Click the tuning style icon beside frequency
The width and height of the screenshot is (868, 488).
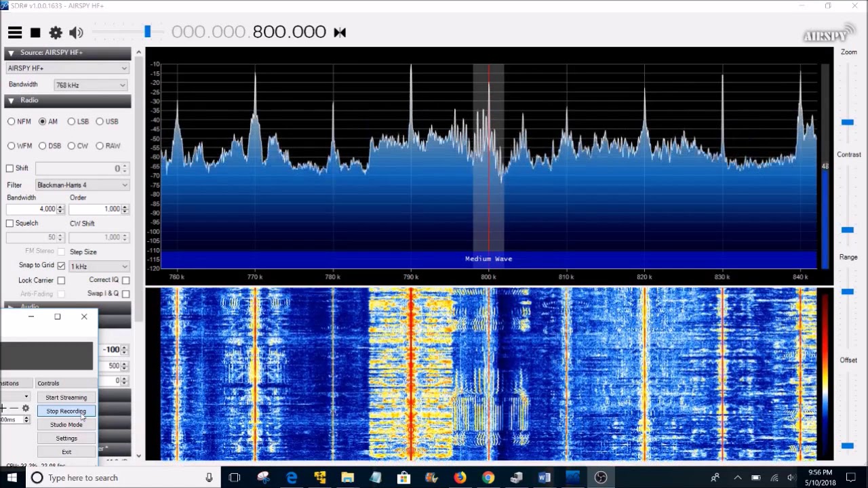pyautogui.click(x=340, y=33)
